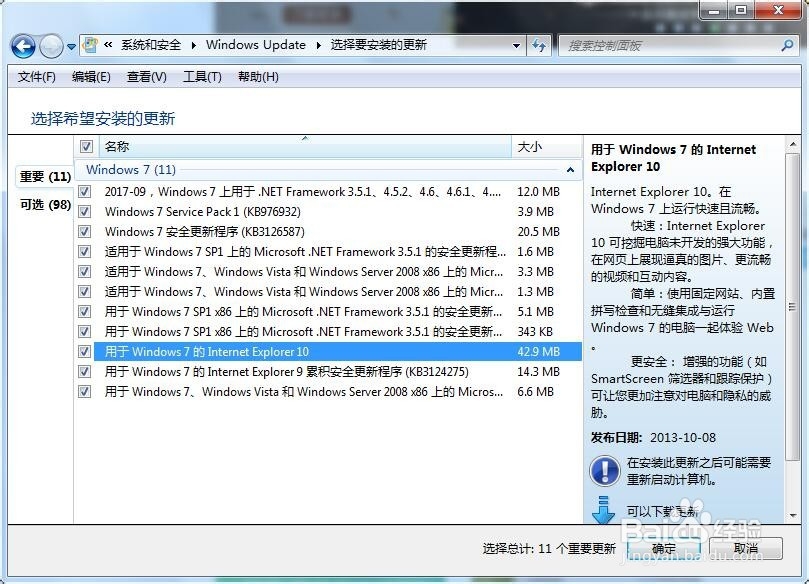Click the blue download arrow icon
The width and height of the screenshot is (809, 584).
tap(603, 511)
